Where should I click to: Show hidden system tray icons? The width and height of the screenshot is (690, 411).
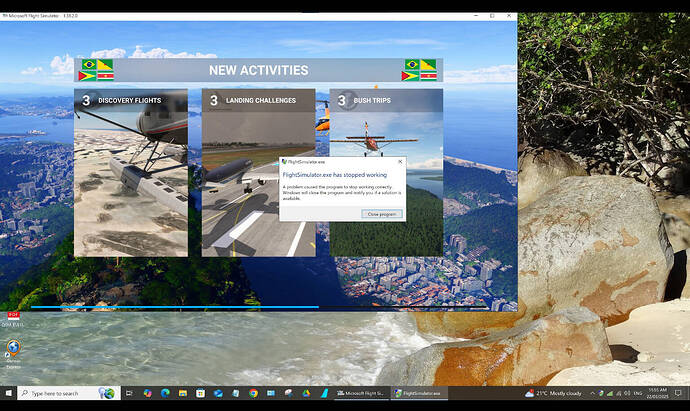click(x=592, y=393)
